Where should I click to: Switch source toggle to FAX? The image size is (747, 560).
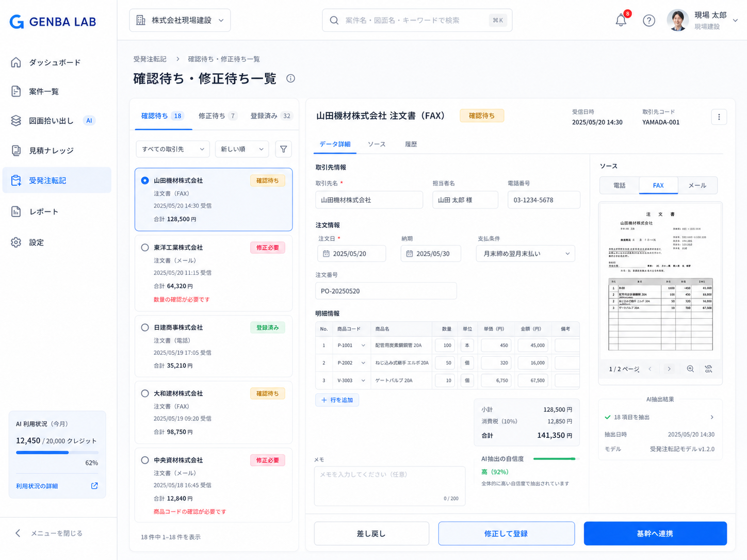(x=658, y=185)
